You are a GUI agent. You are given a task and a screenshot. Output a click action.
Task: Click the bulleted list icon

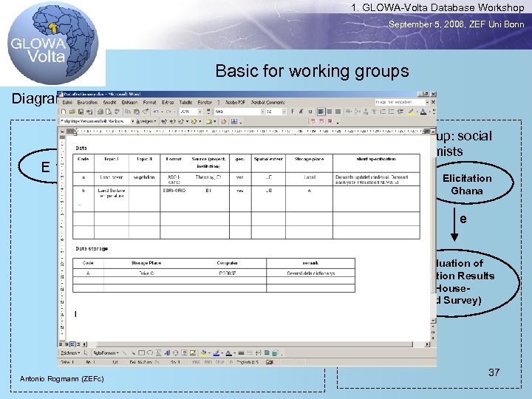(x=392, y=112)
